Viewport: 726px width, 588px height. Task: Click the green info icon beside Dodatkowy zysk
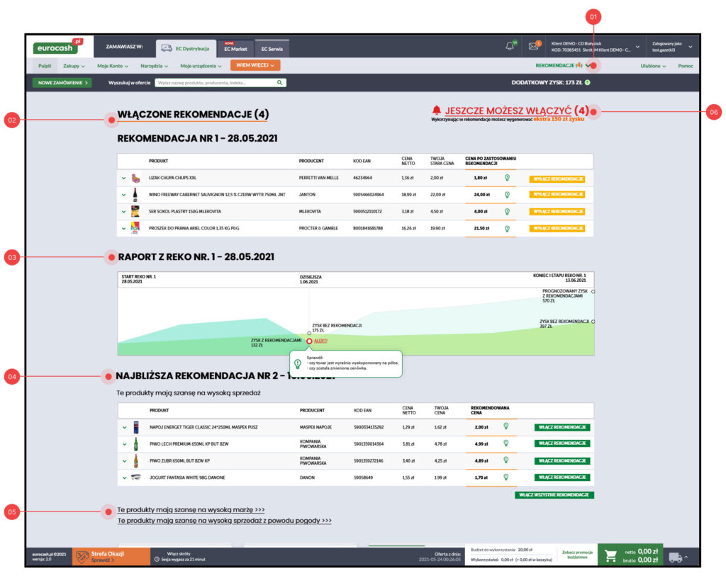coord(588,82)
